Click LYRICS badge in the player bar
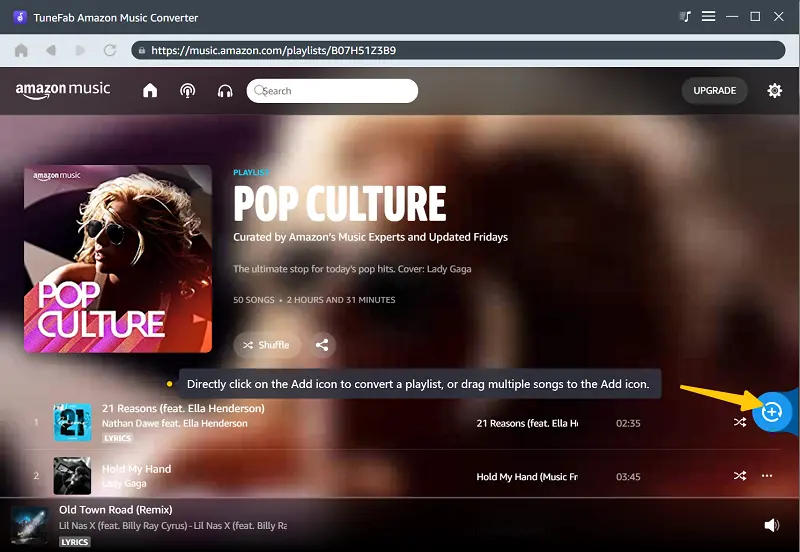The width and height of the screenshot is (800, 552). 74,542
